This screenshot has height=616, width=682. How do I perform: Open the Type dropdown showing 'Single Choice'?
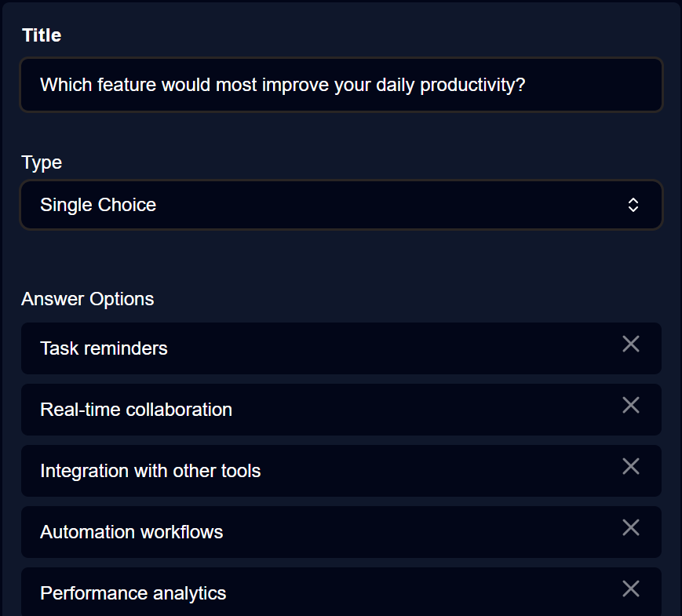pos(341,205)
